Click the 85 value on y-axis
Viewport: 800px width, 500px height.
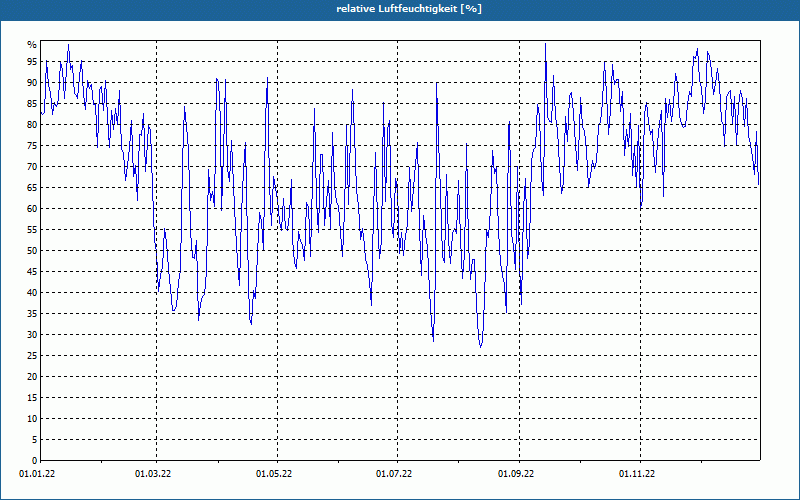point(32,104)
